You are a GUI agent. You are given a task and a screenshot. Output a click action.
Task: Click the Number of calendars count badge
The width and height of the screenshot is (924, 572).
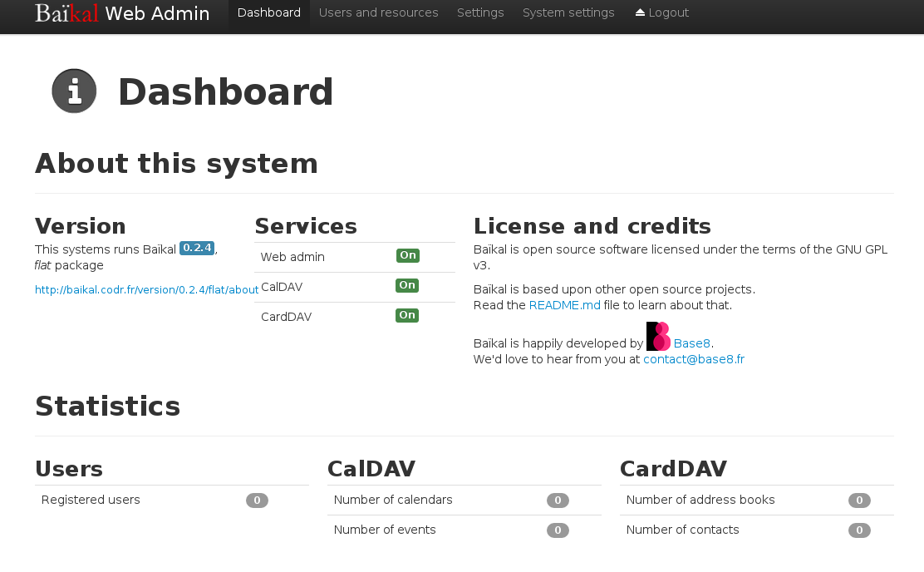(x=558, y=500)
